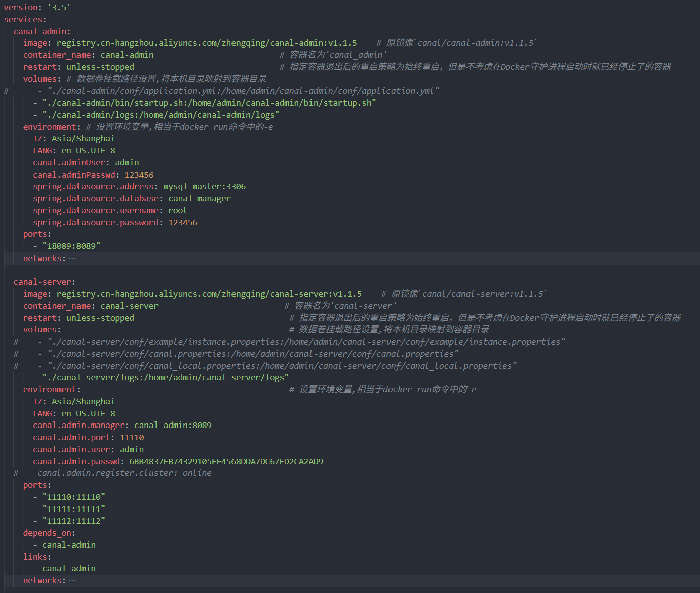Image resolution: width=700 pixels, height=593 pixels.
Task: Click port mapping "11112:11112"
Action: click(74, 521)
